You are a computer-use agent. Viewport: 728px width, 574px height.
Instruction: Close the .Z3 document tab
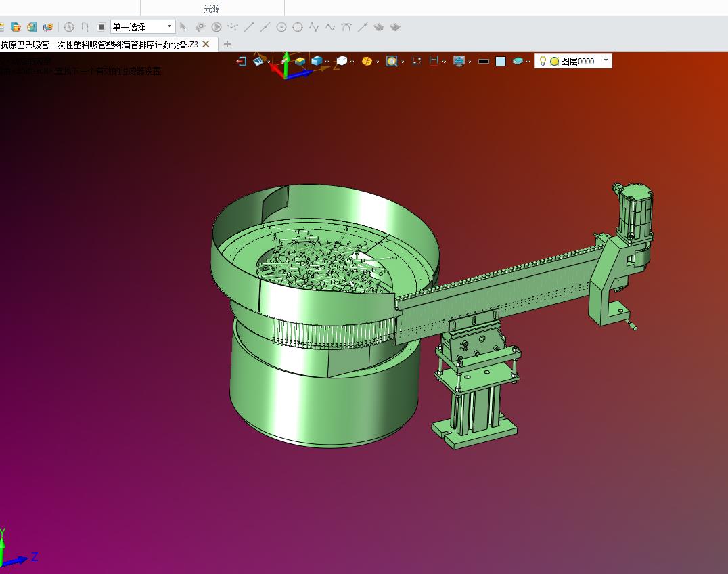pyautogui.click(x=206, y=44)
